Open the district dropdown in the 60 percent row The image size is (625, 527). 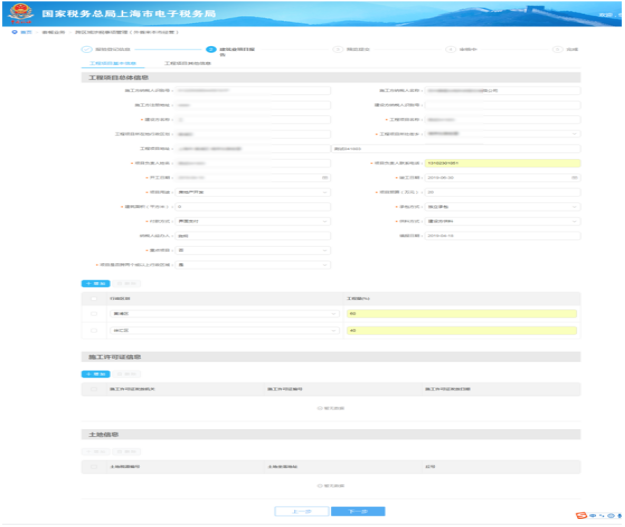(x=224, y=314)
